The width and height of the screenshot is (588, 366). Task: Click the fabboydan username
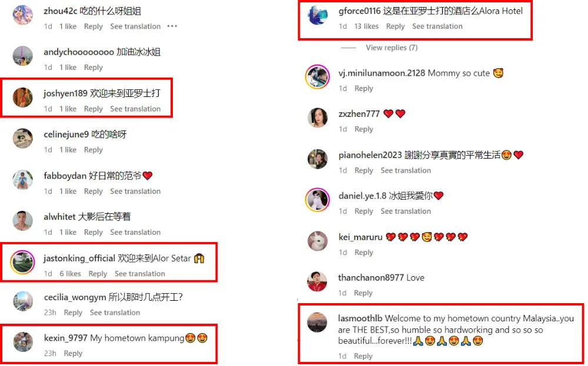click(65, 176)
